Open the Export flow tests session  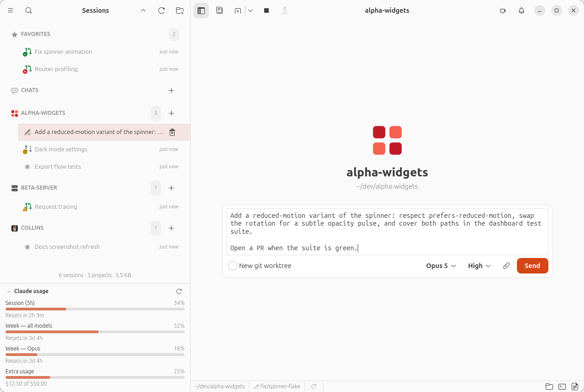click(100, 167)
